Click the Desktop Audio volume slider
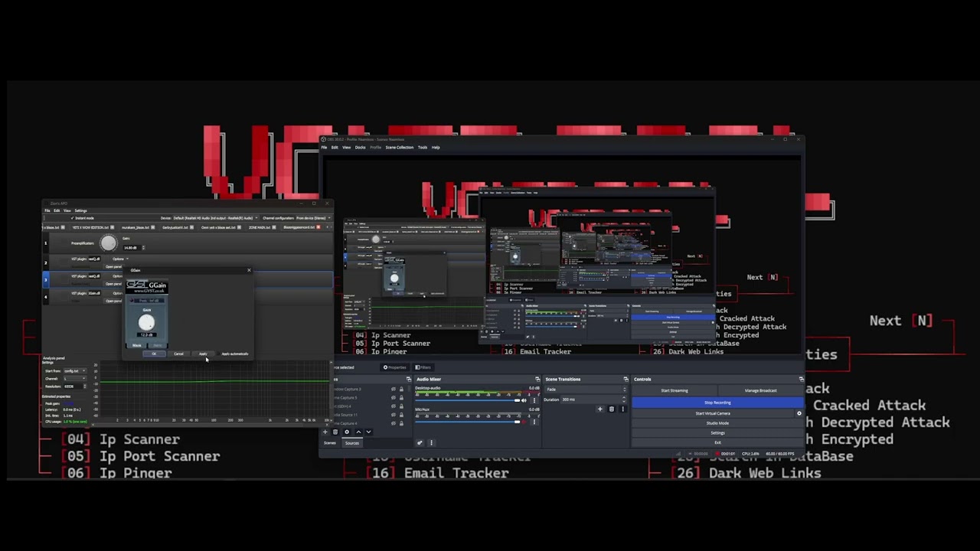The image size is (980, 551). [467, 400]
